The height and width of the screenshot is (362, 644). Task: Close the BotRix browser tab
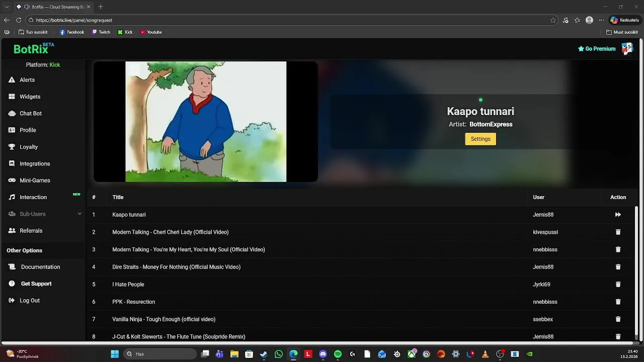pos(90,7)
